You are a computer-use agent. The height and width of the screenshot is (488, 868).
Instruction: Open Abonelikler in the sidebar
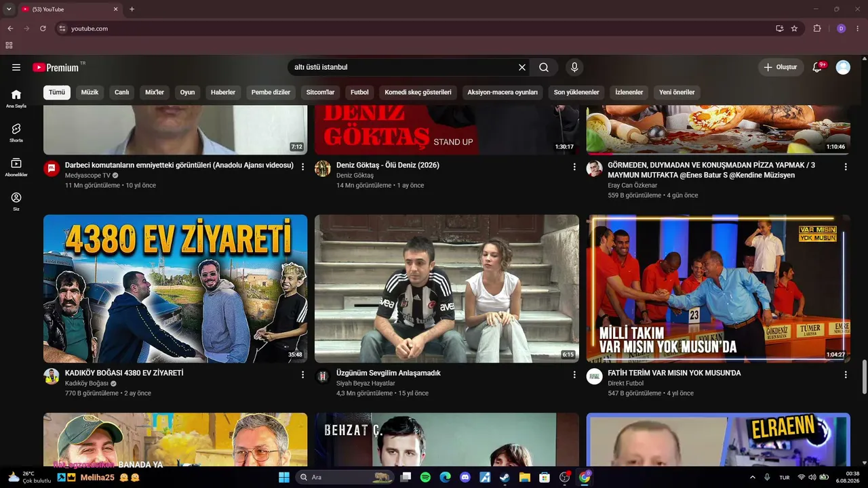pos(16,167)
